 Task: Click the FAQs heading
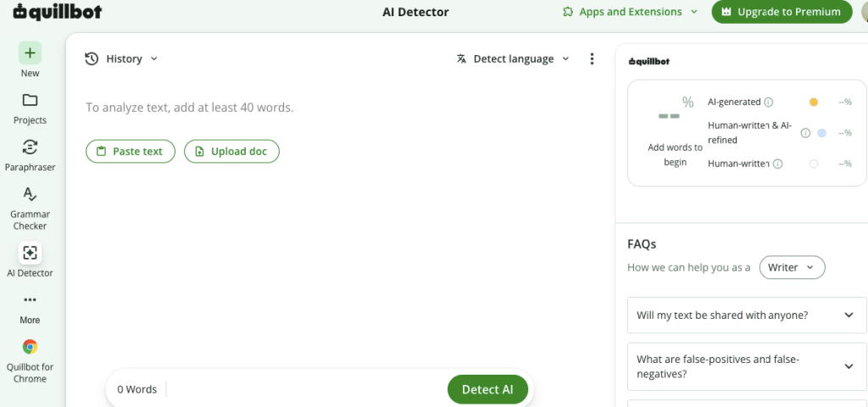click(642, 243)
